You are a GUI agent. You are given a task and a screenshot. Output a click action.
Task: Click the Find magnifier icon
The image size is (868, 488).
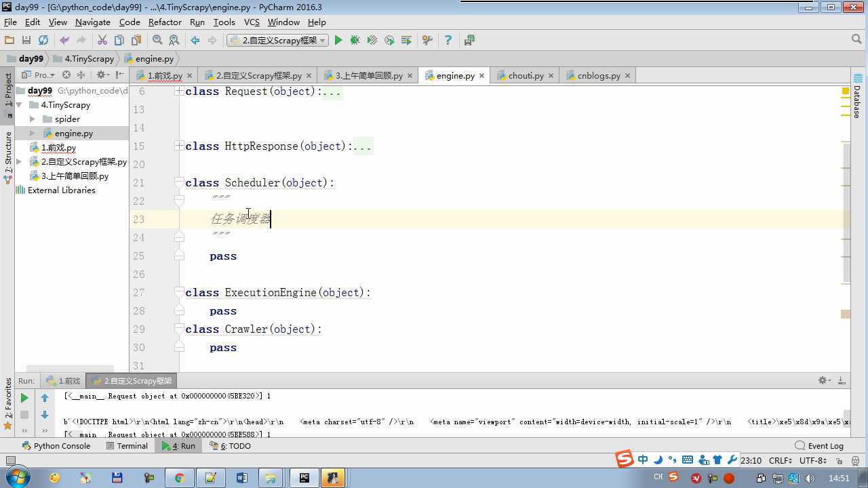coord(157,41)
